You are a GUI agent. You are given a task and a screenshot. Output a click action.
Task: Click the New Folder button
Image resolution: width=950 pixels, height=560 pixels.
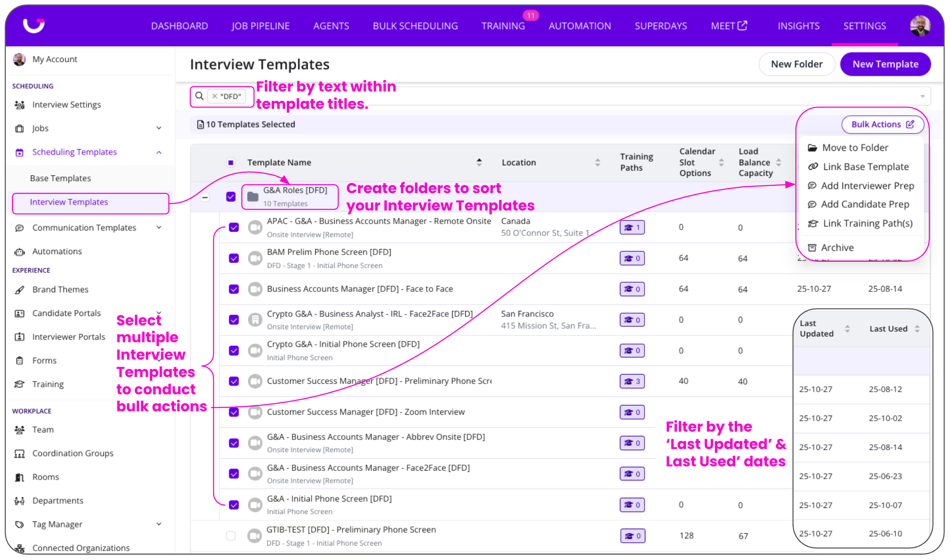(796, 64)
